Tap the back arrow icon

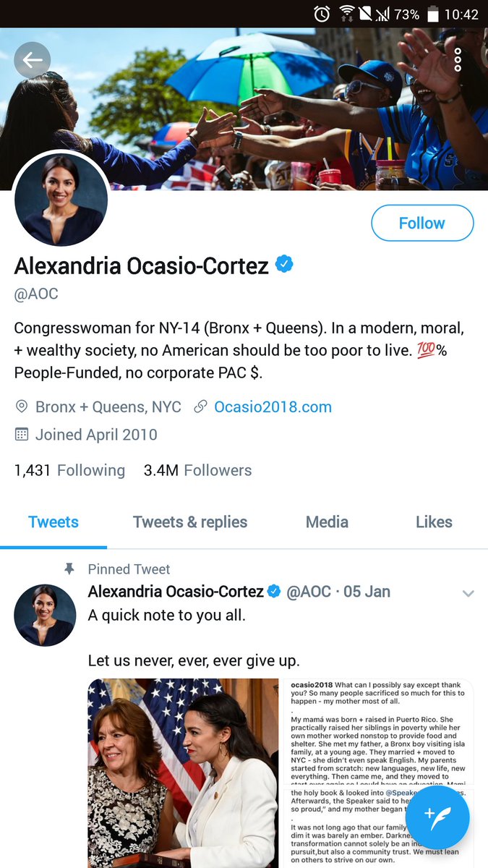tap(33, 61)
